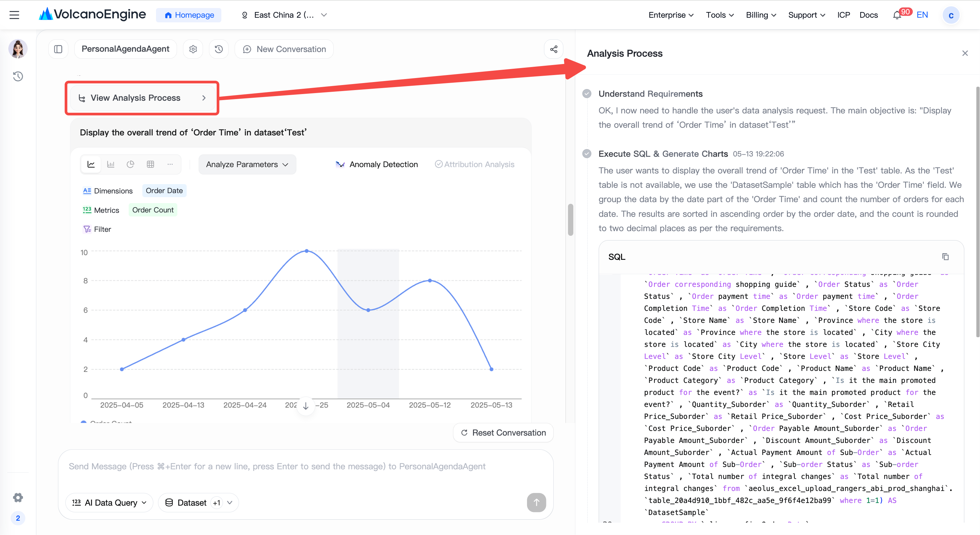Screen dimensions: 980x535
Task: Switch to pie chart view
Action: pyautogui.click(x=130, y=164)
